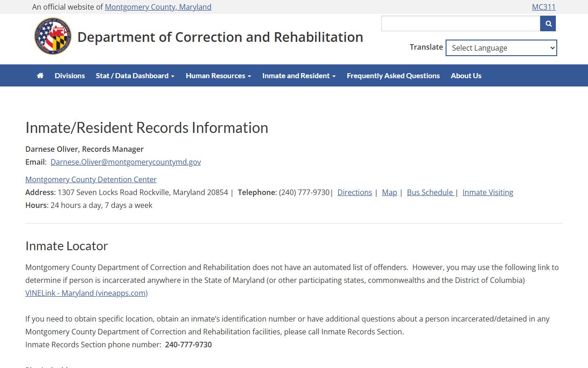Click the Directions link
This screenshot has width=588, height=368.
(355, 192)
